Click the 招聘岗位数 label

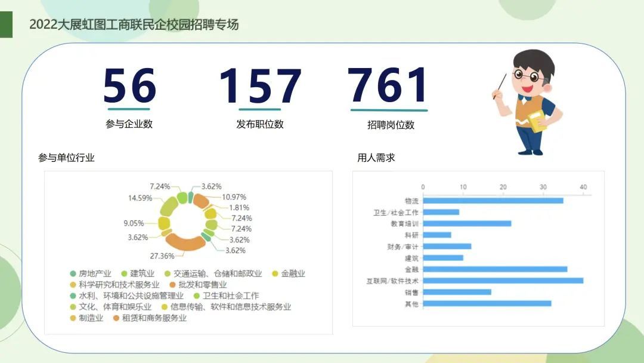(x=391, y=125)
